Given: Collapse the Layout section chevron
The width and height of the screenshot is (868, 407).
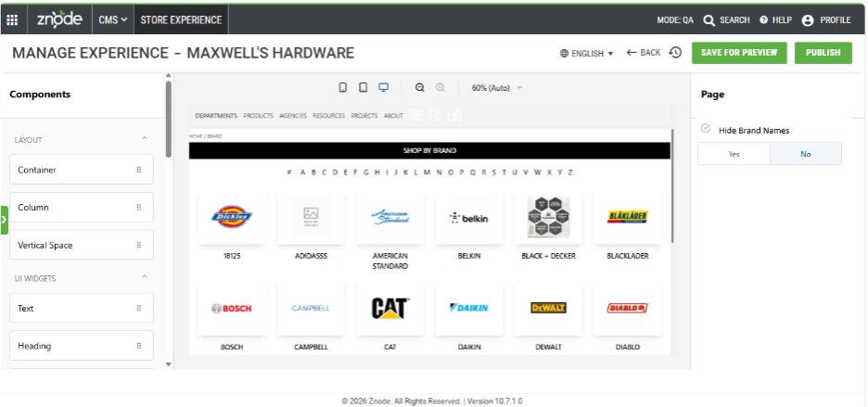Looking at the screenshot, I should (145, 138).
